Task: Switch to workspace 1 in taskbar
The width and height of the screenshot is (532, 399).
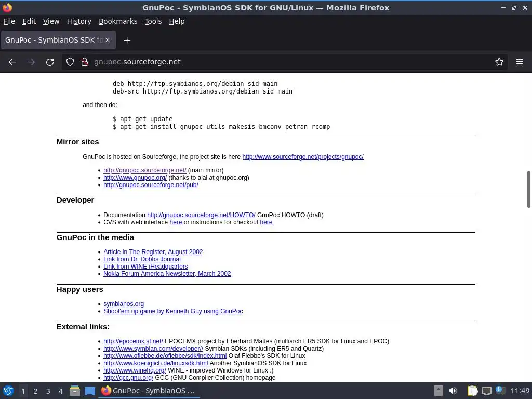Action: tap(23, 391)
